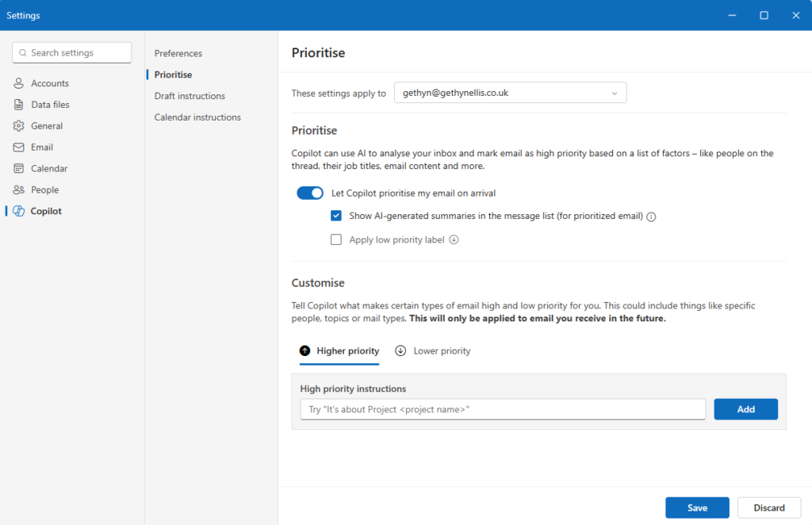Maximize the Settings window
The width and height of the screenshot is (812, 525).
pos(764,15)
